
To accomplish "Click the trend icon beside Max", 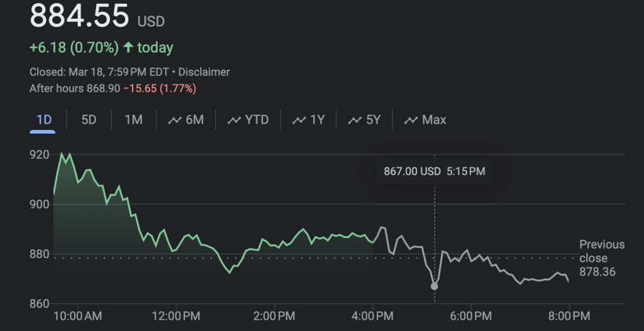I will 411,120.
